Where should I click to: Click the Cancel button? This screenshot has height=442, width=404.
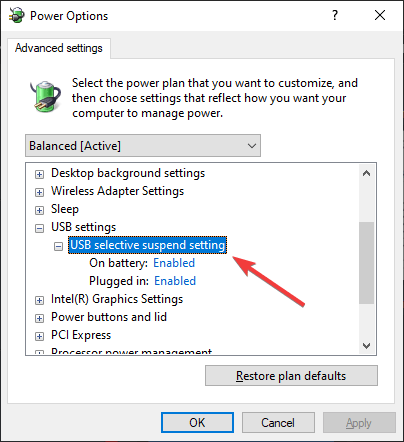(278, 423)
